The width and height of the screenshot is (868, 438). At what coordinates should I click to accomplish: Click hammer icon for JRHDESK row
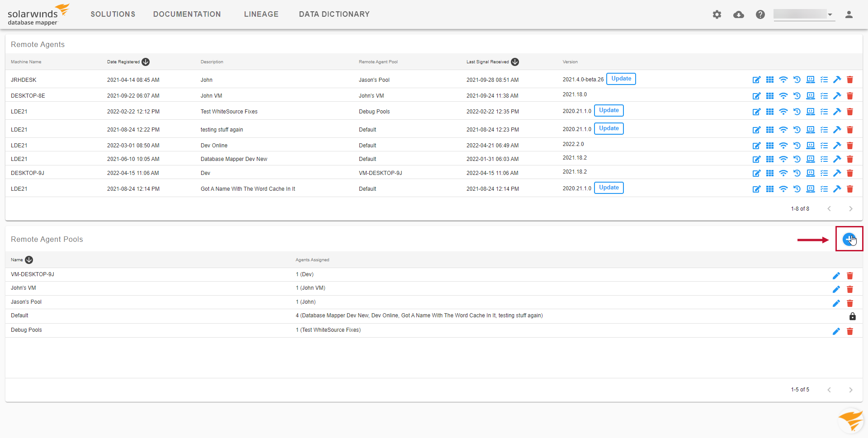[837, 80]
